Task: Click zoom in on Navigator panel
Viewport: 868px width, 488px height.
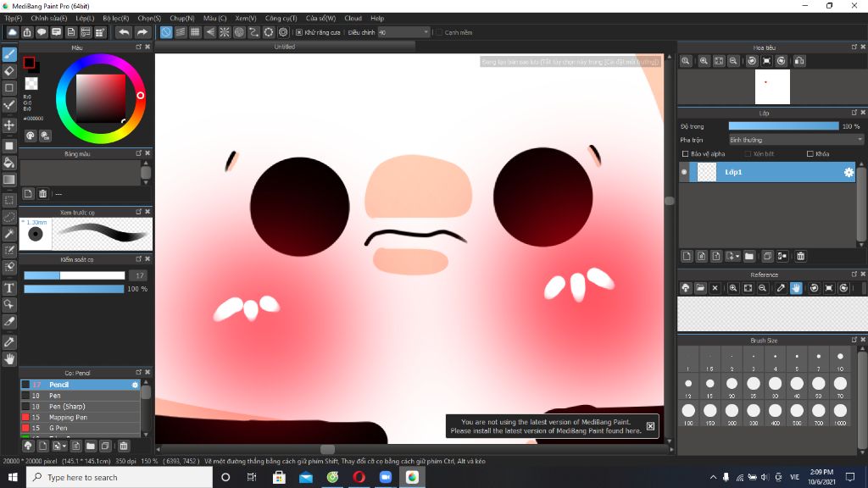Action: (704, 61)
